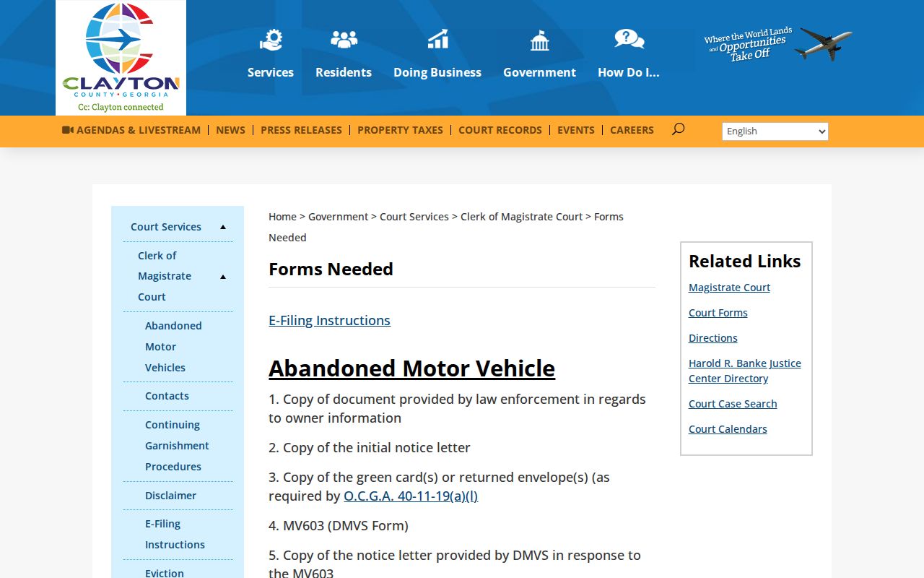Open Magistrate Court related link
Image resolution: width=924 pixels, height=578 pixels.
point(729,288)
